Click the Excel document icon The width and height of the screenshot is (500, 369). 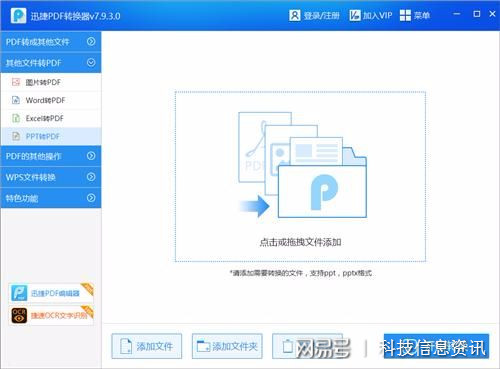tap(16, 118)
